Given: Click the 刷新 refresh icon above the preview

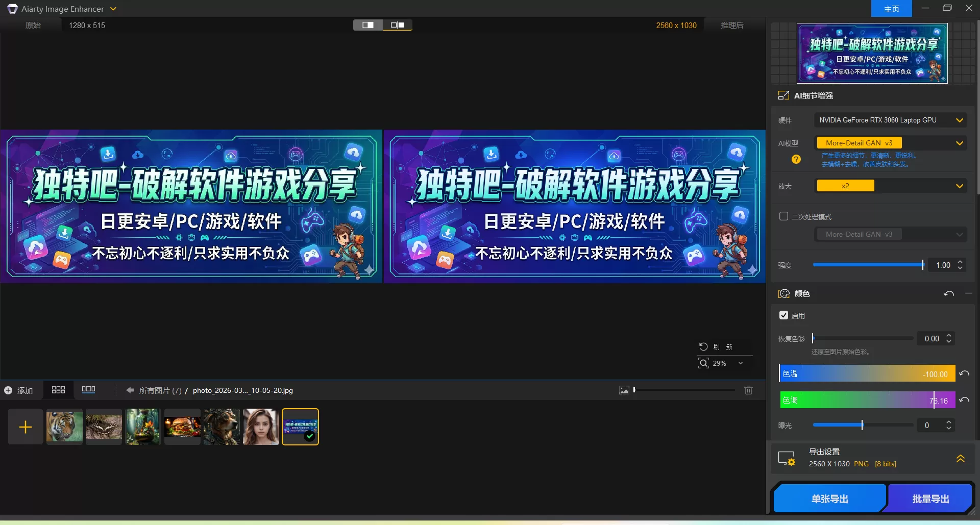Looking at the screenshot, I should click(704, 346).
